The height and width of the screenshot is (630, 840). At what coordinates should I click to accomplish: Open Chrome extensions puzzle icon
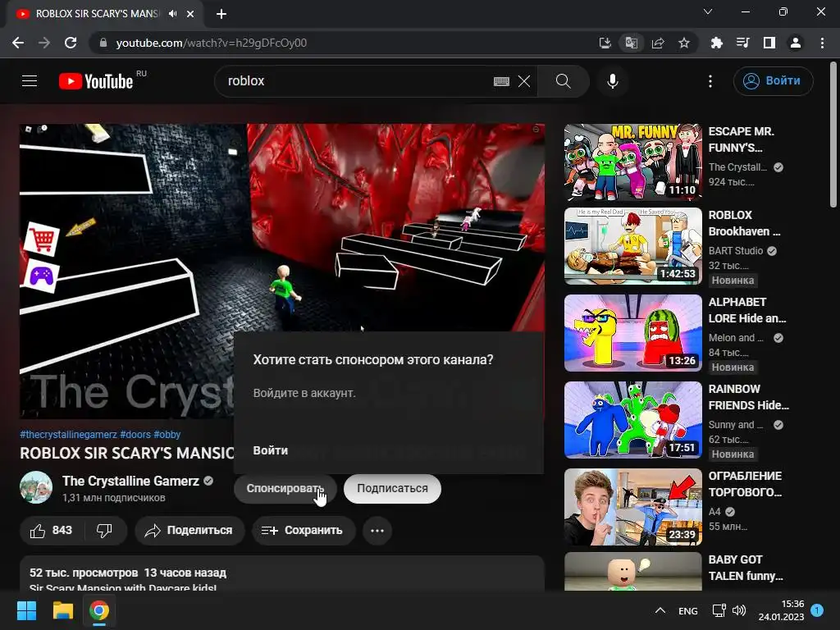717,43
